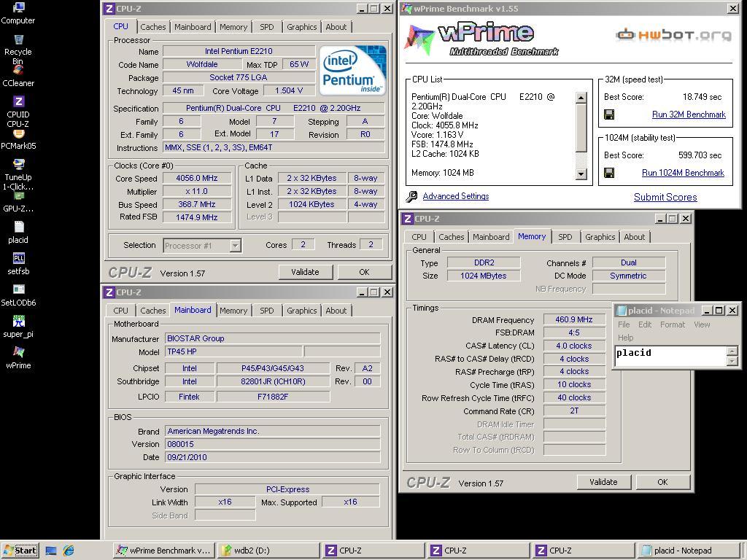Open the Format menu in Notepad
The width and height of the screenshot is (747, 560).
click(x=673, y=324)
